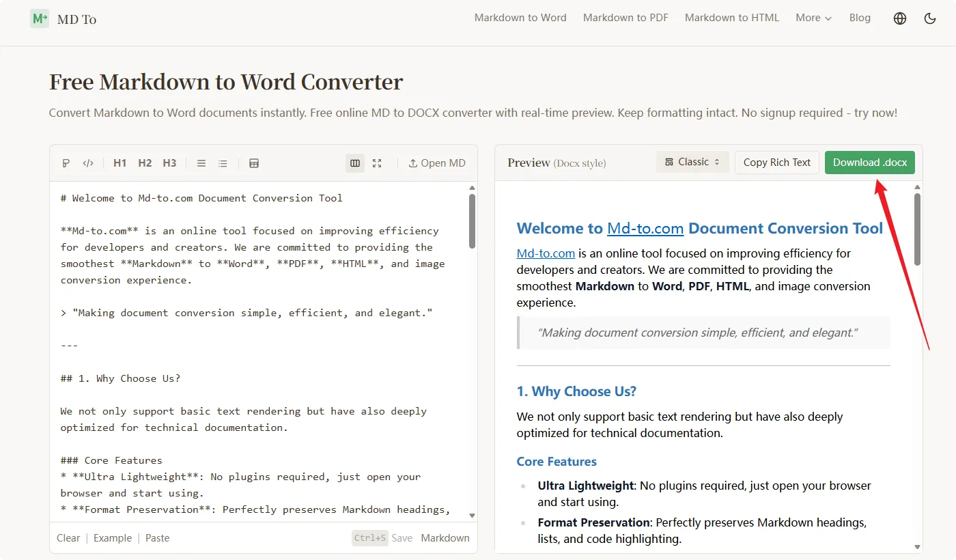Screen dimensions: 956x560
Task: Navigate to the Blog section
Action: [x=860, y=18]
